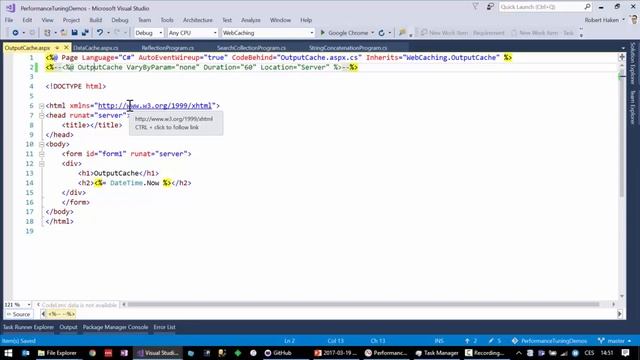The image size is (640, 360).
Task: Click the PerformanceTuningDemos repository status item
Action: 549,341
